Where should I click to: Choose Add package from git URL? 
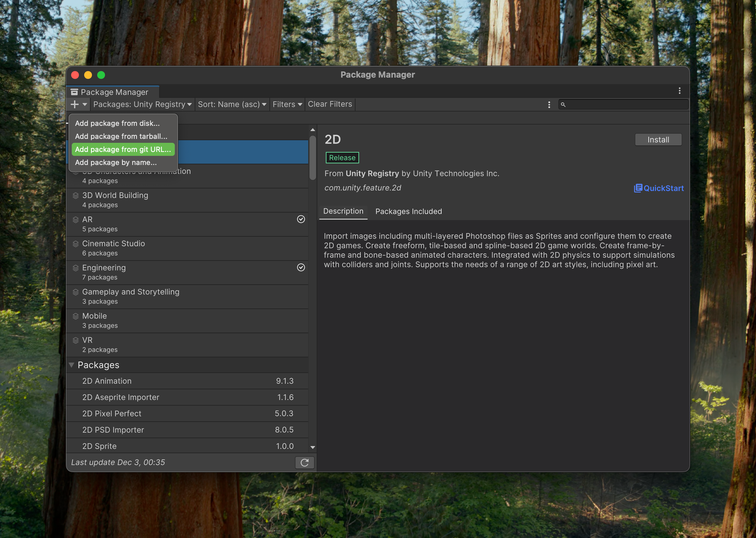[123, 149]
